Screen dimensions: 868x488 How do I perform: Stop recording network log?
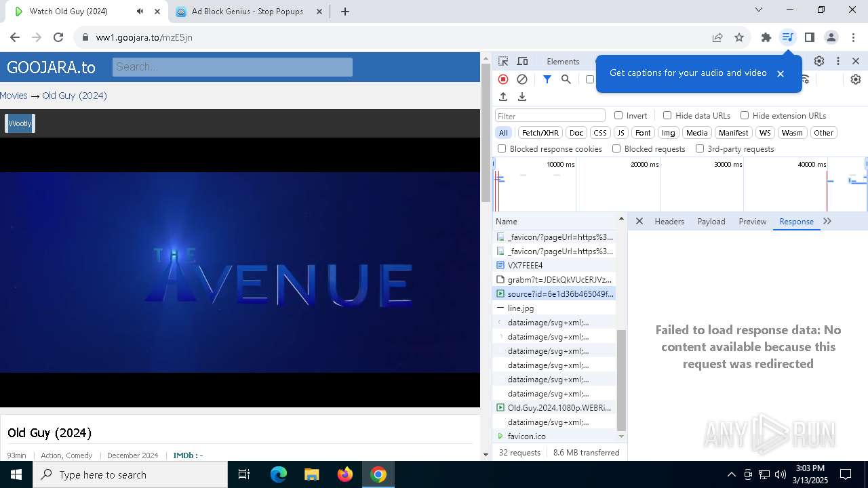[503, 79]
